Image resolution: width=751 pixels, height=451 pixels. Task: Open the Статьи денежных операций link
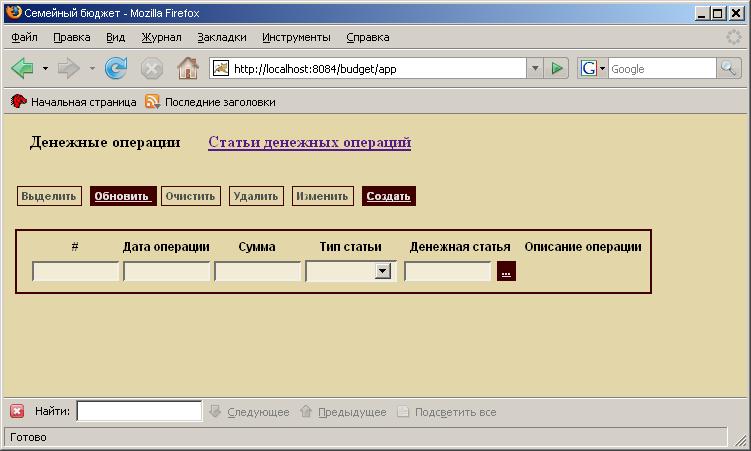(309, 142)
